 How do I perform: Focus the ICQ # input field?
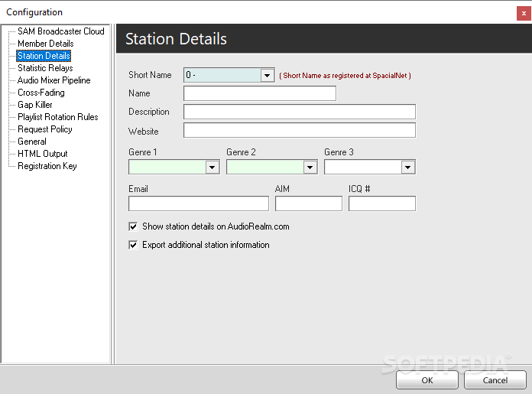click(x=382, y=204)
